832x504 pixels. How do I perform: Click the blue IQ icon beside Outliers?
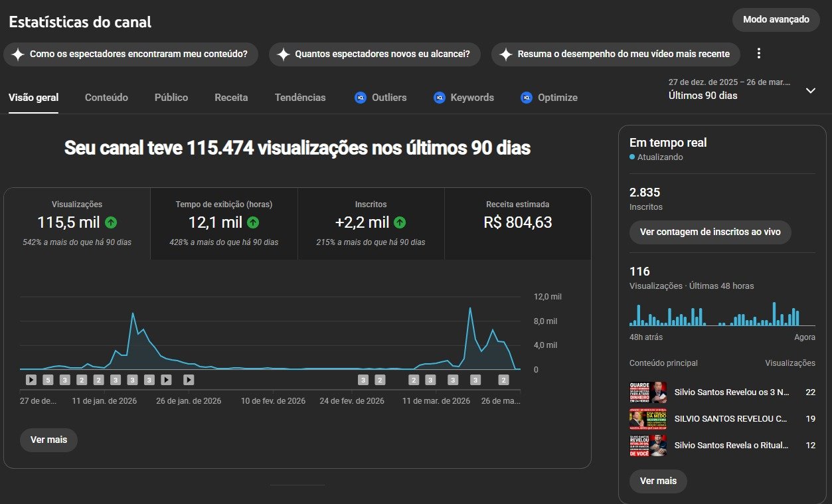pos(361,98)
